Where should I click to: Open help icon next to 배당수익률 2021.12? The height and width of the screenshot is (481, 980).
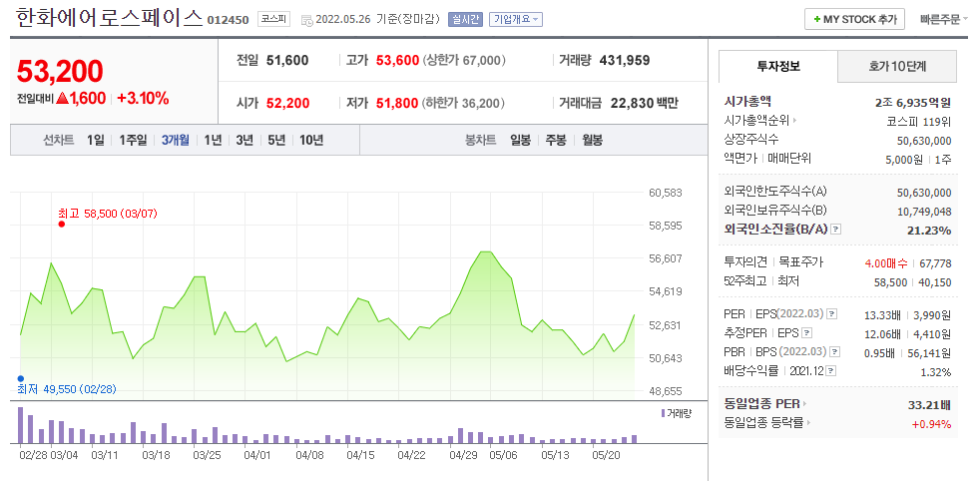tap(830, 371)
